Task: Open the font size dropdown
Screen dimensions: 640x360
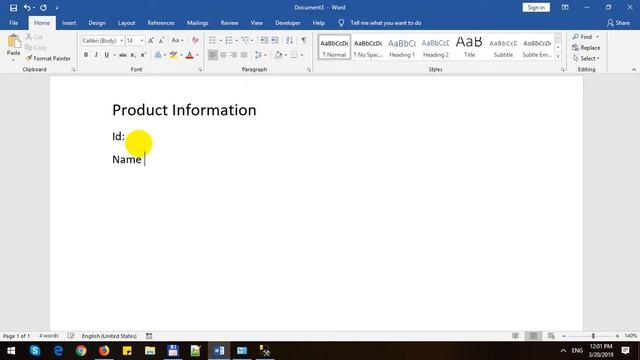Action: (142, 40)
